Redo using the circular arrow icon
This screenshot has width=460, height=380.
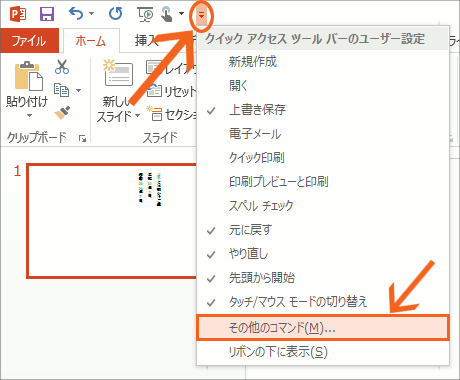point(116,14)
